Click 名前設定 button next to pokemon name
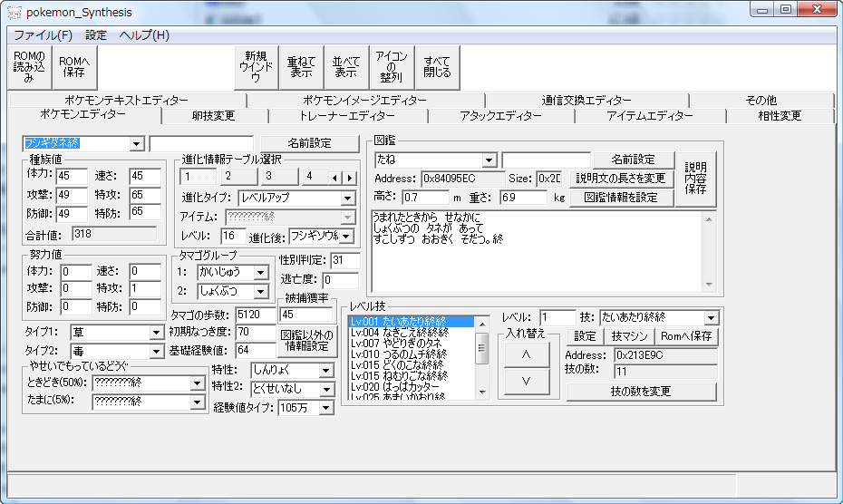Viewport: 843px width, 504px height. [x=310, y=143]
